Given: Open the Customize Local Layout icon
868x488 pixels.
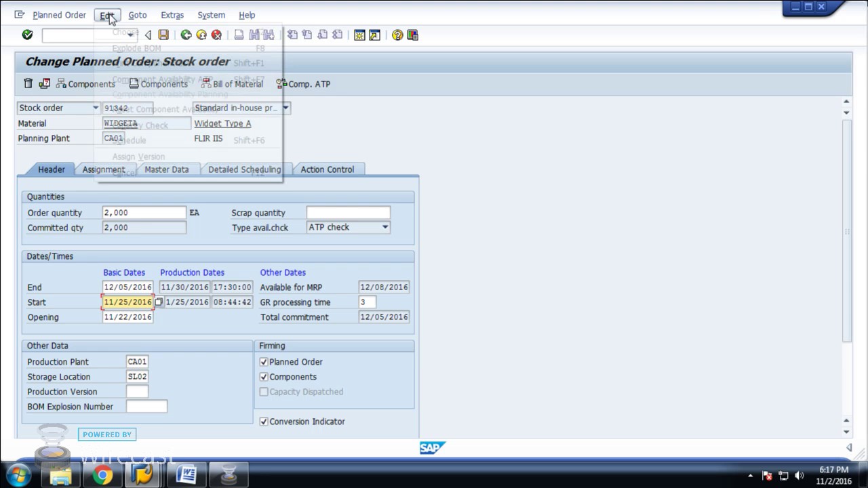Looking at the screenshot, I should 412,35.
